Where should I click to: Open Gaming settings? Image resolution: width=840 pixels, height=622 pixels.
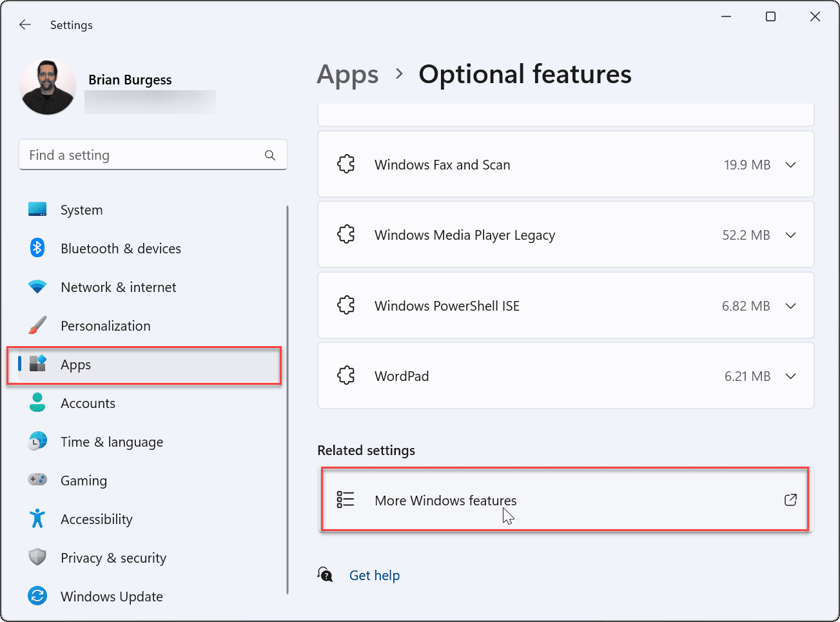click(37, 480)
